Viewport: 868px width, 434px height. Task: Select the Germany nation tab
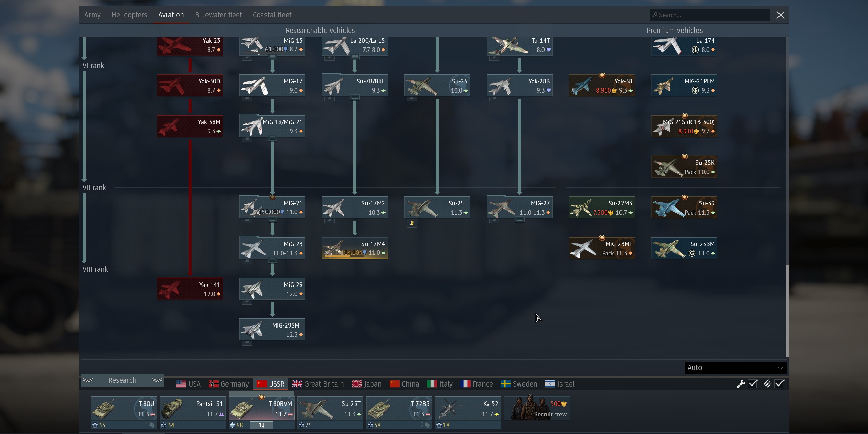click(229, 384)
